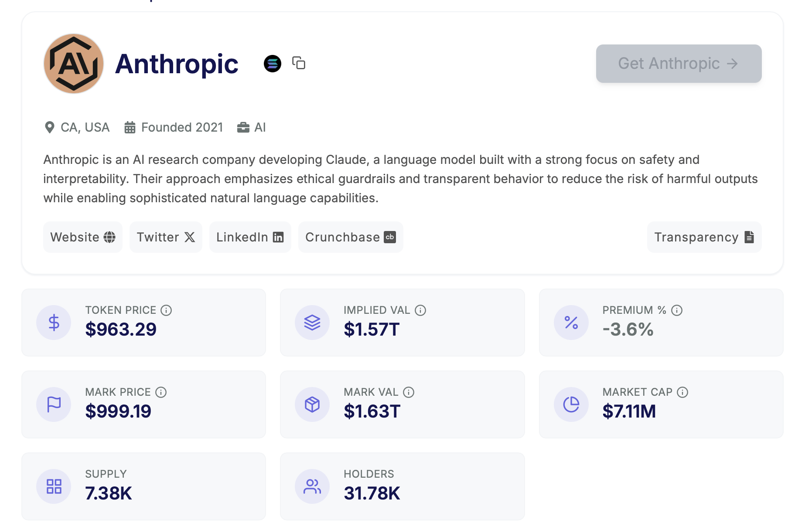
Task: Click the mark valuation $1.63T
Action: 372,411
